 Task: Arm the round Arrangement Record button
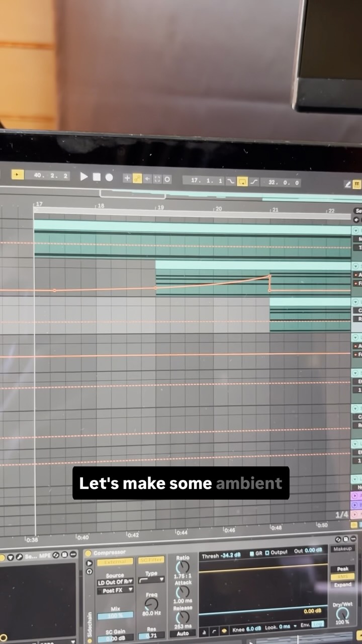click(109, 178)
